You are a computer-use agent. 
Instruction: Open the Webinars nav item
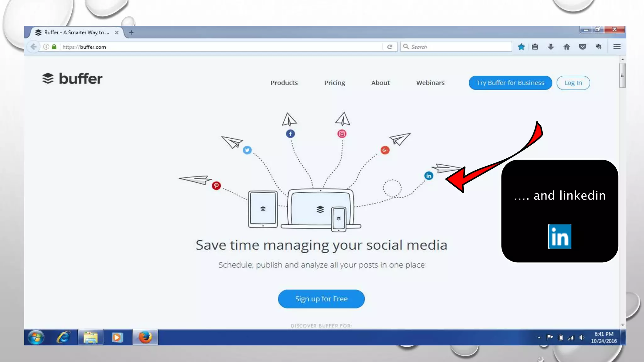(430, 83)
